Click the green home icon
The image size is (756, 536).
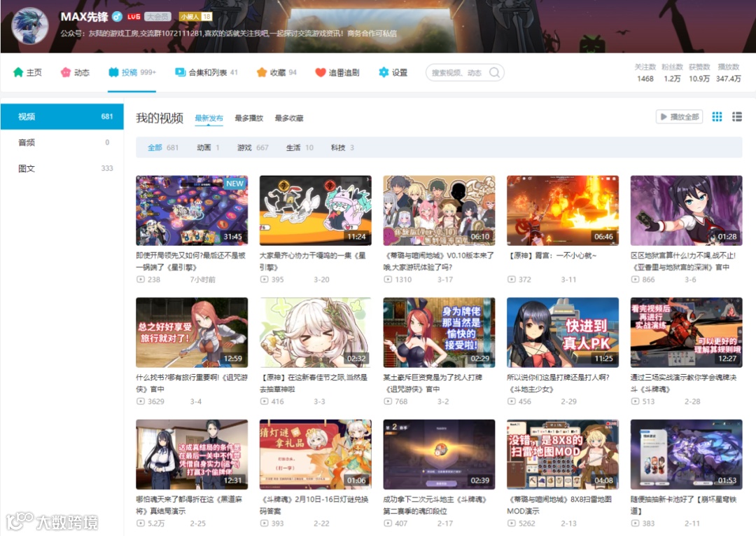coord(18,72)
